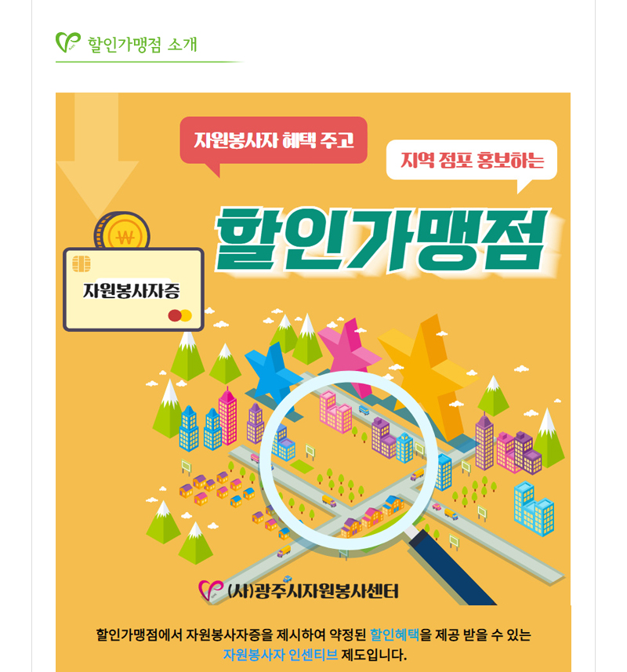Click the 할인가맹점 소개 heading text
627x672 pixels.
(142, 45)
